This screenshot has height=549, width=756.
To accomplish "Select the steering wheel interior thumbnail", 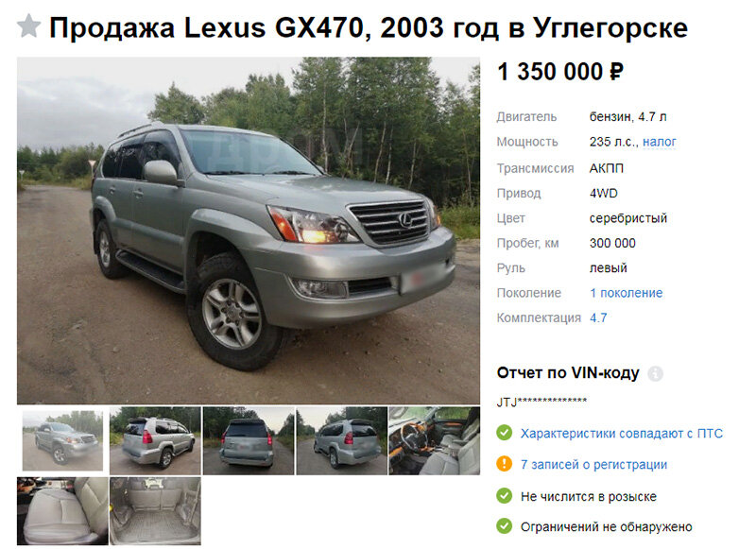I will tap(435, 440).
